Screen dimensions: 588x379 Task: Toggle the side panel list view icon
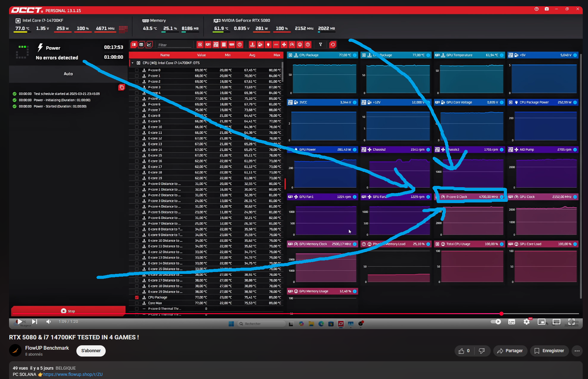pyautogui.click(x=134, y=45)
